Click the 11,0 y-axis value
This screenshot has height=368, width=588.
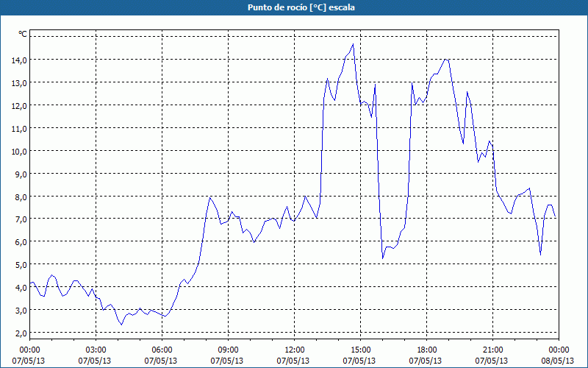[19, 129]
